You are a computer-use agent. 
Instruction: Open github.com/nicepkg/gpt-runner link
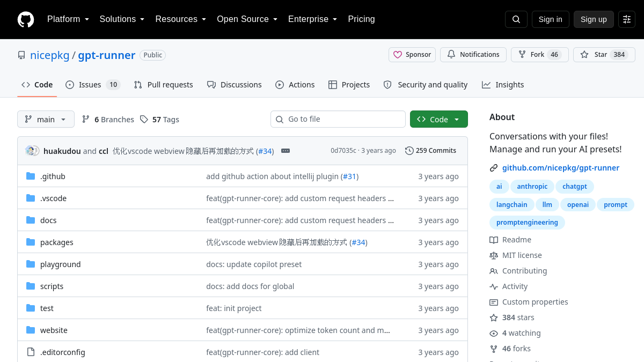tap(561, 168)
